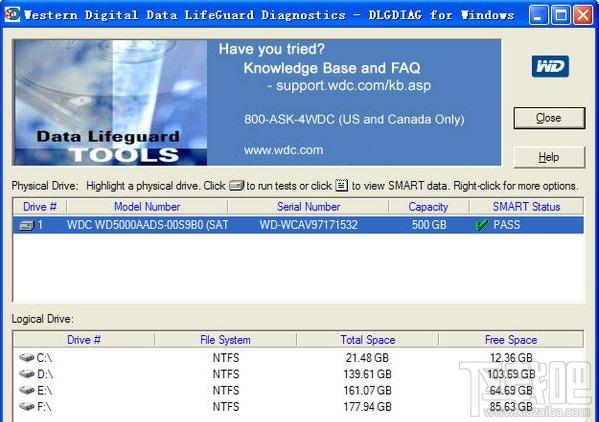The width and height of the screenshot is (599, 422).
Task: Close window with the red X button
Action: pos(583,15)
